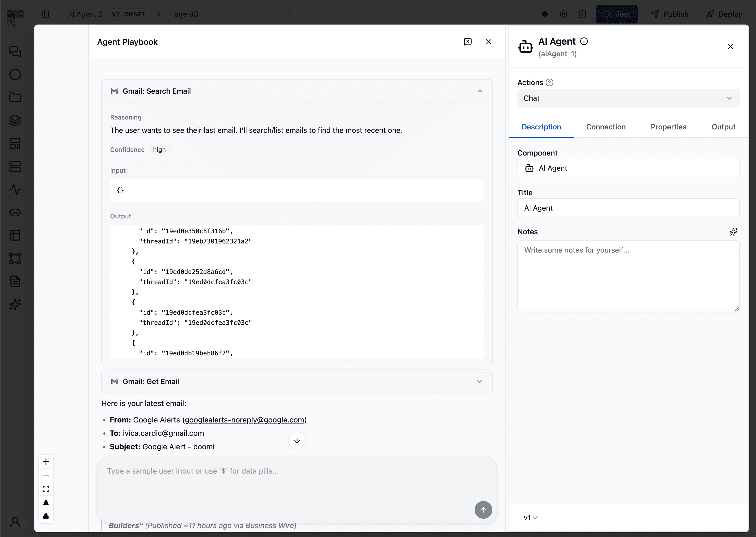Open the server rows sidebar icon
Screen dimensions: 756x537
coord(15,166)
